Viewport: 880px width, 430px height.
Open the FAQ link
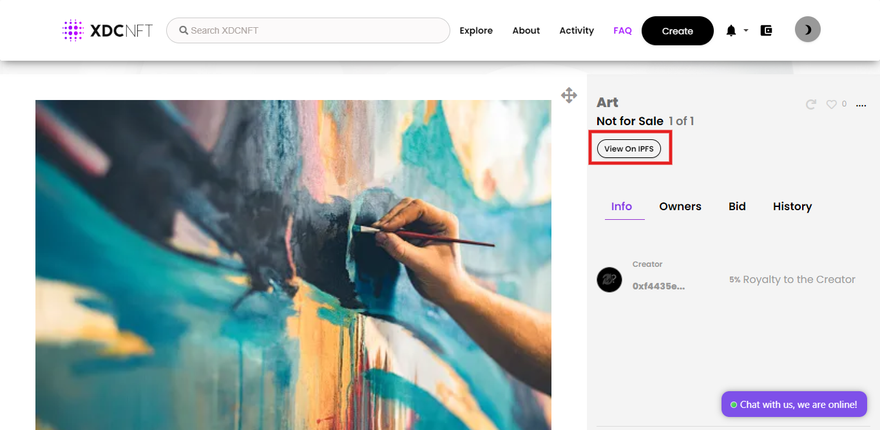[x=622, y=31]
